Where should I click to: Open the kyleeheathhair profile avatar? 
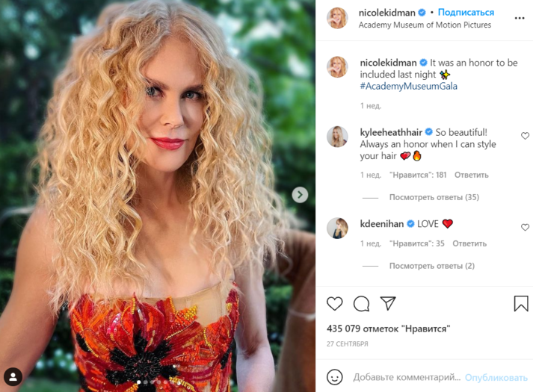pos(337,137)
